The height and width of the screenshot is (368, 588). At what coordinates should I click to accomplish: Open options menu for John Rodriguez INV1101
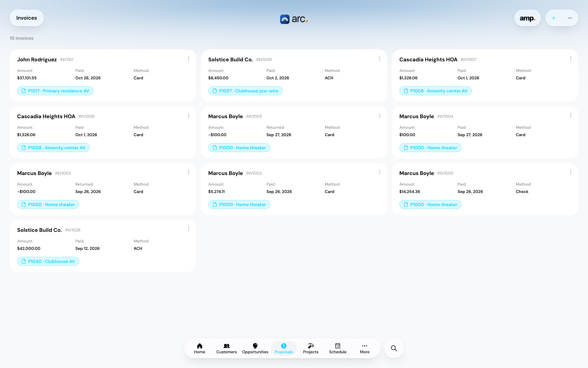[189, 59]
